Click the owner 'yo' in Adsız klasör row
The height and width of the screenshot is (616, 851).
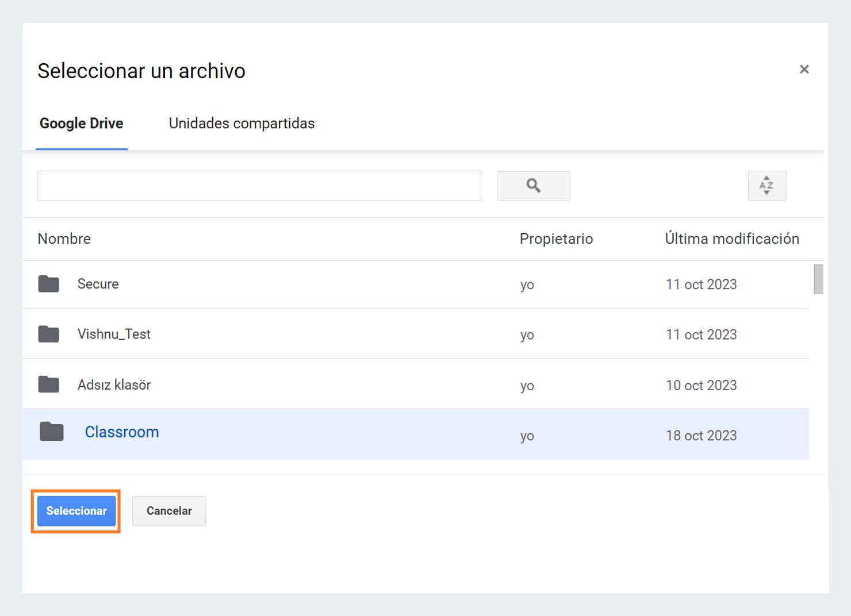pyautogui.click(x=527, y=386)
